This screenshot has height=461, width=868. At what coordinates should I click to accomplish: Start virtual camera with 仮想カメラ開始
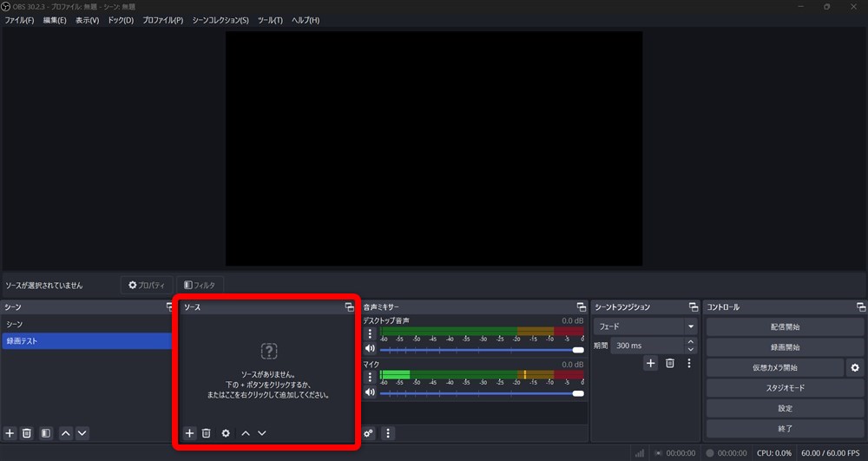(x=775, y=367)
